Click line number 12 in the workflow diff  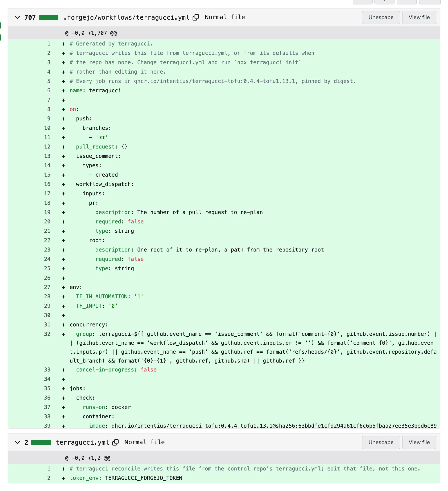(x=47, y=147)
